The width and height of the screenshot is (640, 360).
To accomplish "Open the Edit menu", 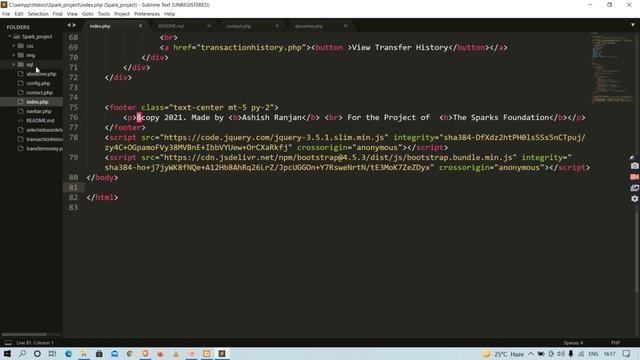I will click(19, 14).
